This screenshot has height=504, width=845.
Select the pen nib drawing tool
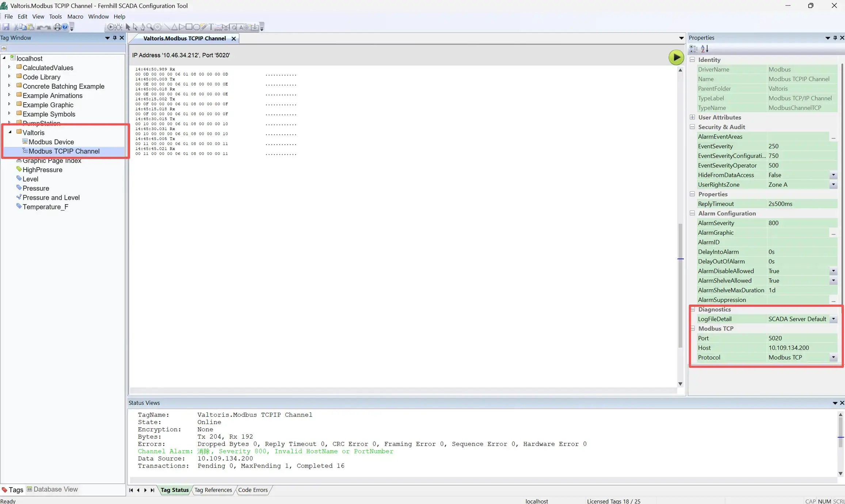tap(142, 27)
